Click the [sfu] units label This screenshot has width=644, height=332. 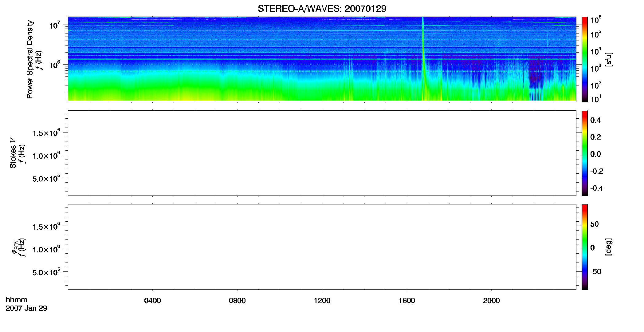pos(608,59)
